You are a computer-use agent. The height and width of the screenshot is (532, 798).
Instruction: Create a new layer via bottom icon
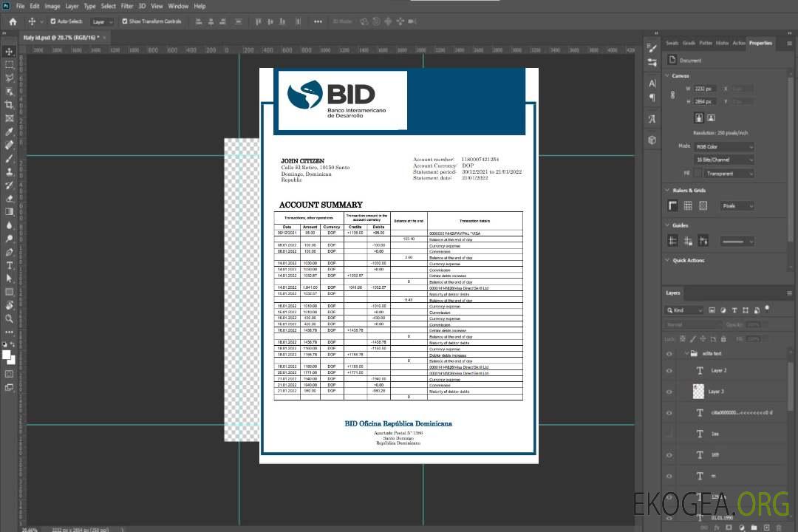click(x=766, y=528)
